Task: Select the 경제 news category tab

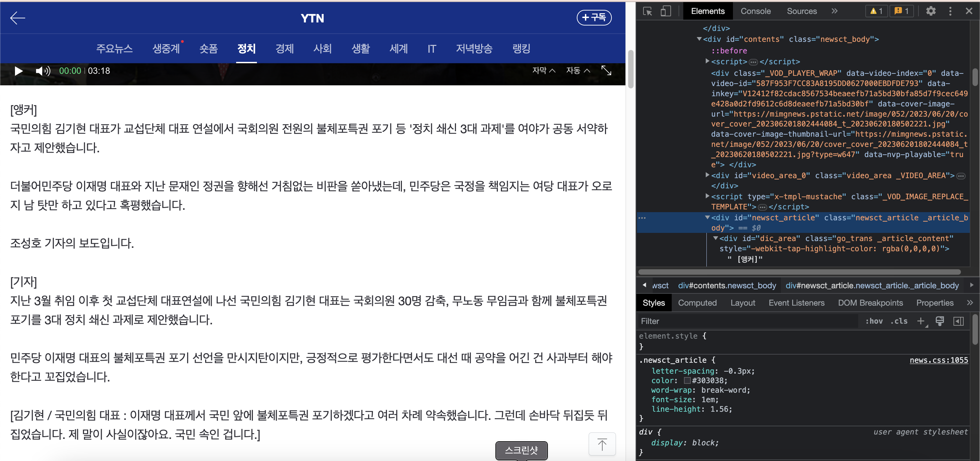Action: click(x=284, y=49)
